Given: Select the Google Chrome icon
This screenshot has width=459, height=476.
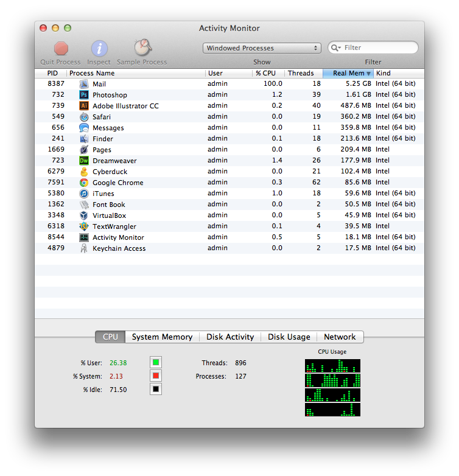Looking at the screenshot, I should tap(84, 183).
